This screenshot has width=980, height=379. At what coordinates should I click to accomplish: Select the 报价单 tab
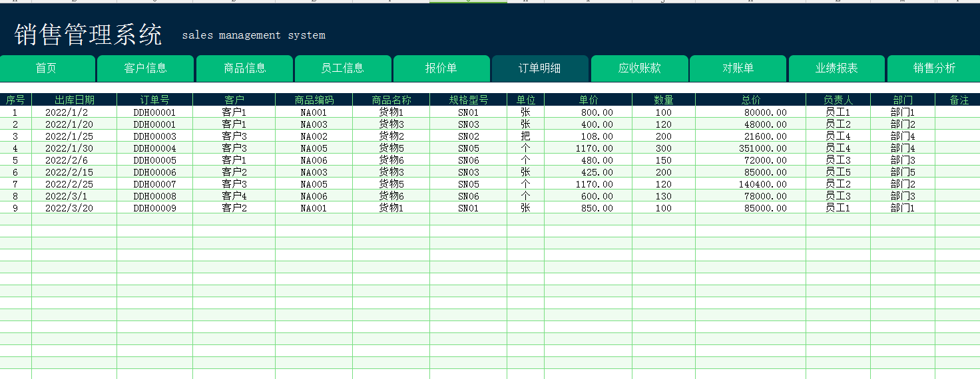coord(441,68)
